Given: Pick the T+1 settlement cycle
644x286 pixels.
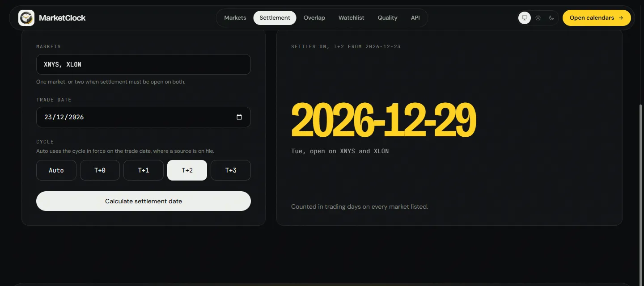Looking at the screenshot, I should pyautogui.click(x=144, y=170).
